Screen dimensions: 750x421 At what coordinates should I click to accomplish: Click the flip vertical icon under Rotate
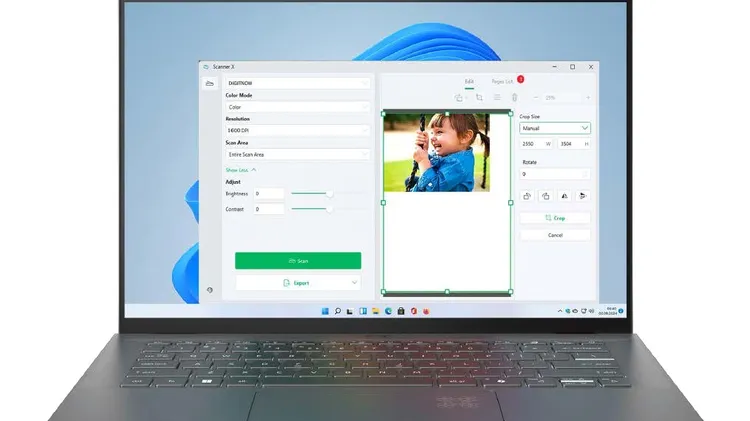[x=583, y=196]
